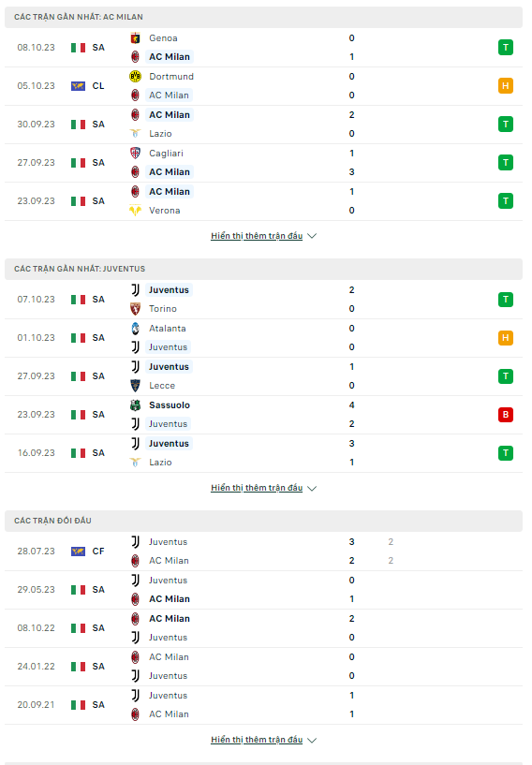
Task: Click the Verona yellow crest icon
Action: coord(135,211)
